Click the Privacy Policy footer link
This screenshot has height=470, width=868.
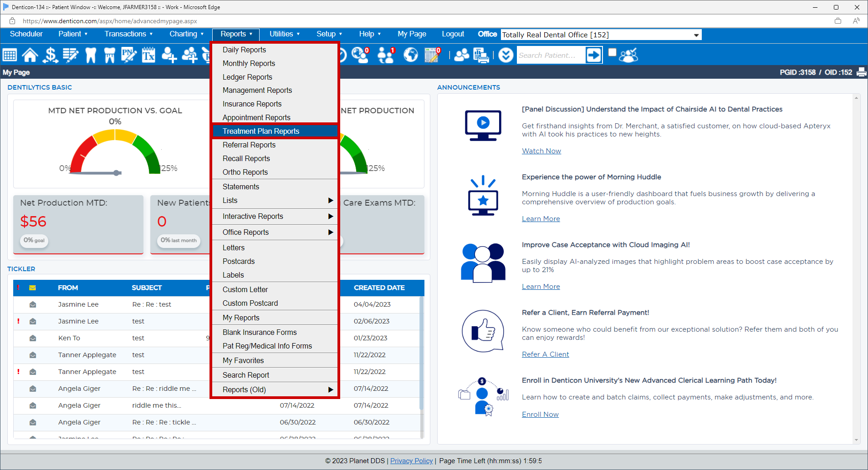pyautogui.click(x=411, y=461)
